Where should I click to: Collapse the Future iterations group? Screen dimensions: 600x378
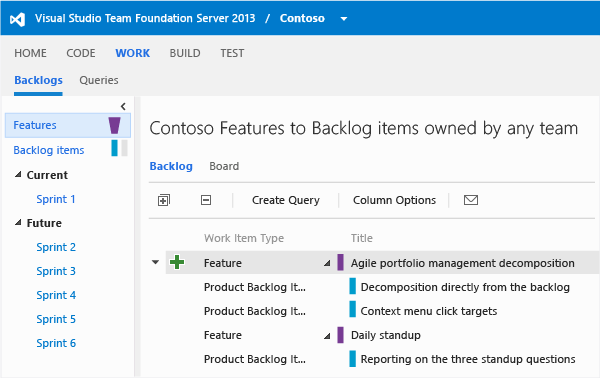18,223
